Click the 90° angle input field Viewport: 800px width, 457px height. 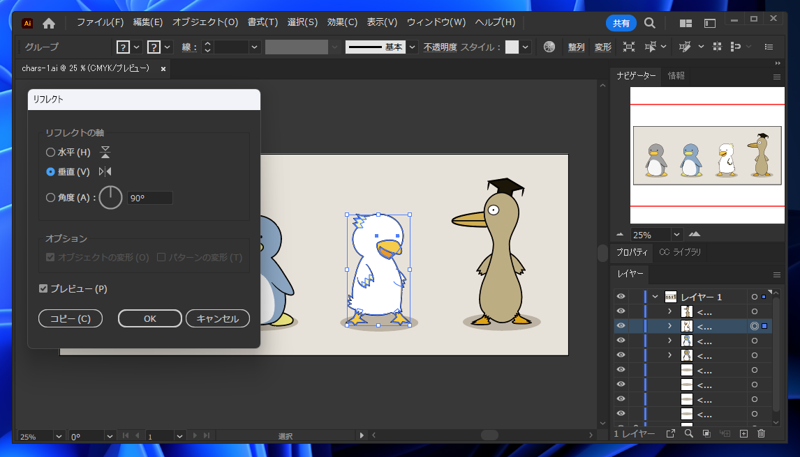tap(150, 198)
